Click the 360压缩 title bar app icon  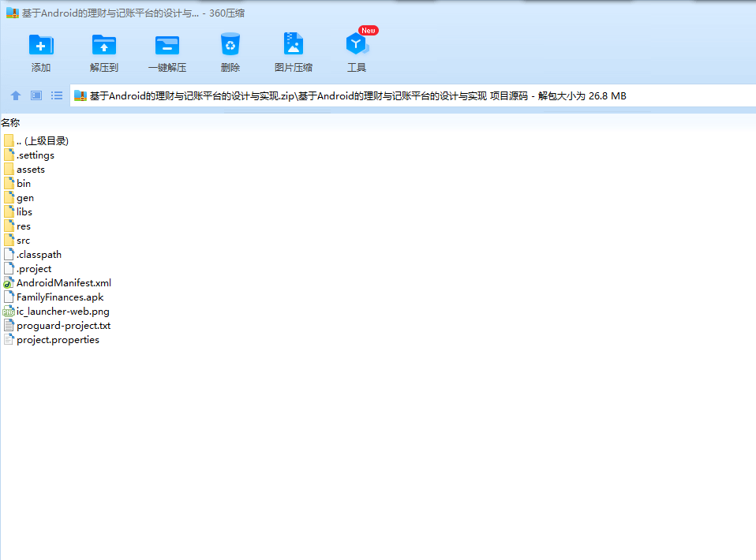click(x=13, y=13)
